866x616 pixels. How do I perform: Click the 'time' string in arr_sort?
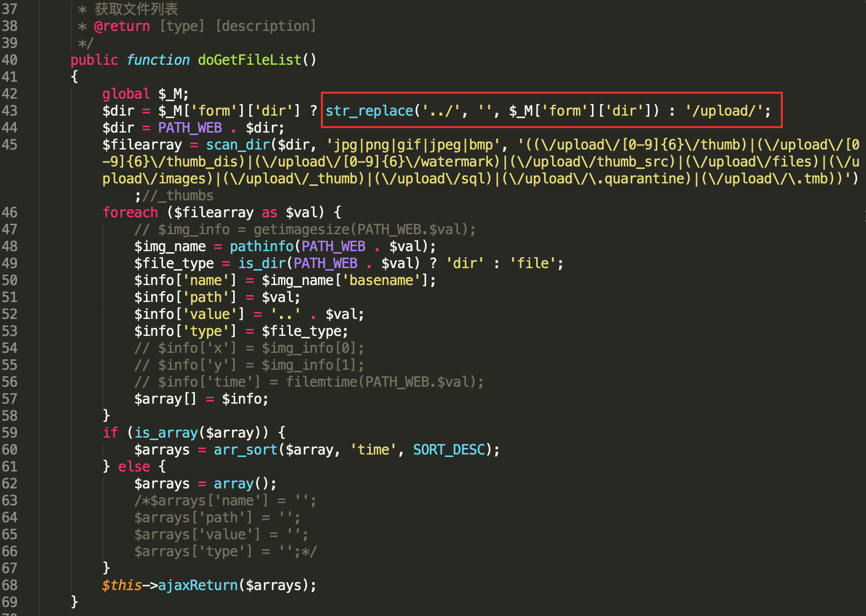373,450
